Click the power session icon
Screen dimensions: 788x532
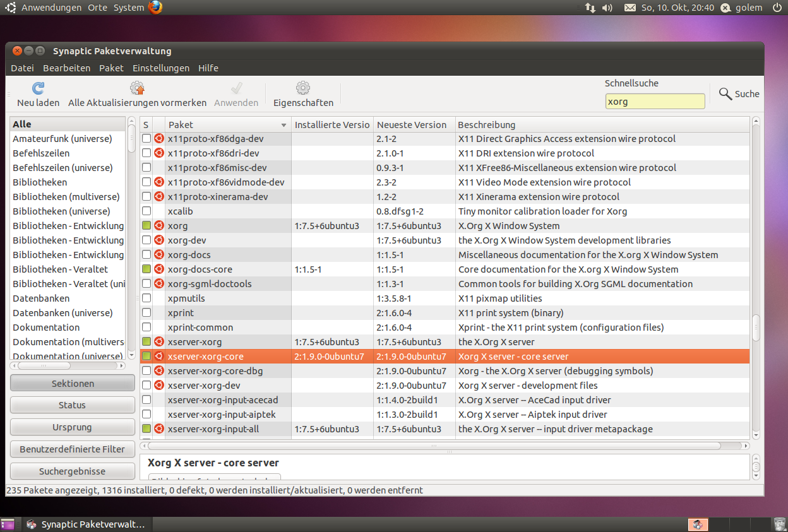pos(777,8)
